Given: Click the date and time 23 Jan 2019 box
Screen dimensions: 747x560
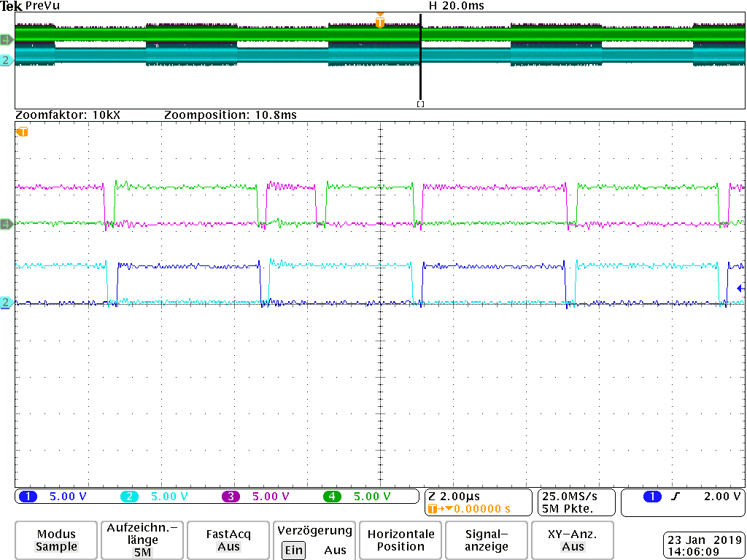Looking at the screenshot, I should 704,545.
